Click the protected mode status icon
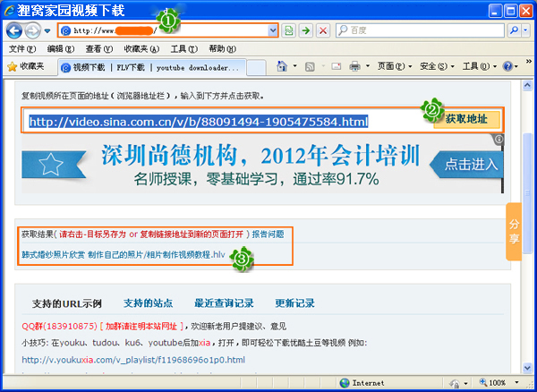Image resolution: width=537 pixels, height=392 pixels. pos(456,383)
